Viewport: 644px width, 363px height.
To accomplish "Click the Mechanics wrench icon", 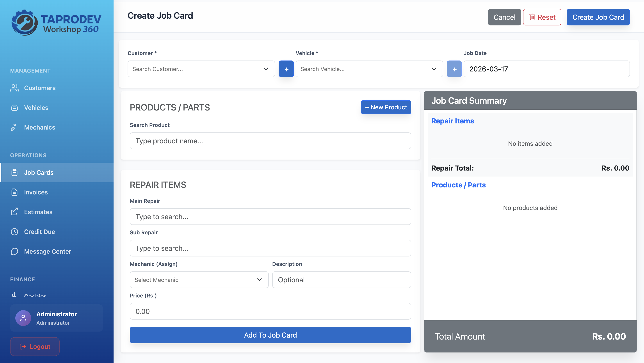I will coord(14,127).
